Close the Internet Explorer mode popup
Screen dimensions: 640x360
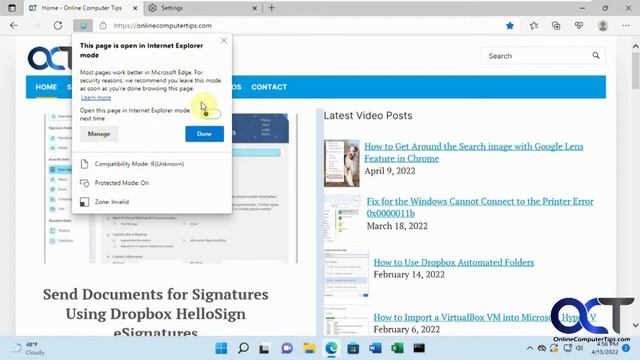pos(224,41)
